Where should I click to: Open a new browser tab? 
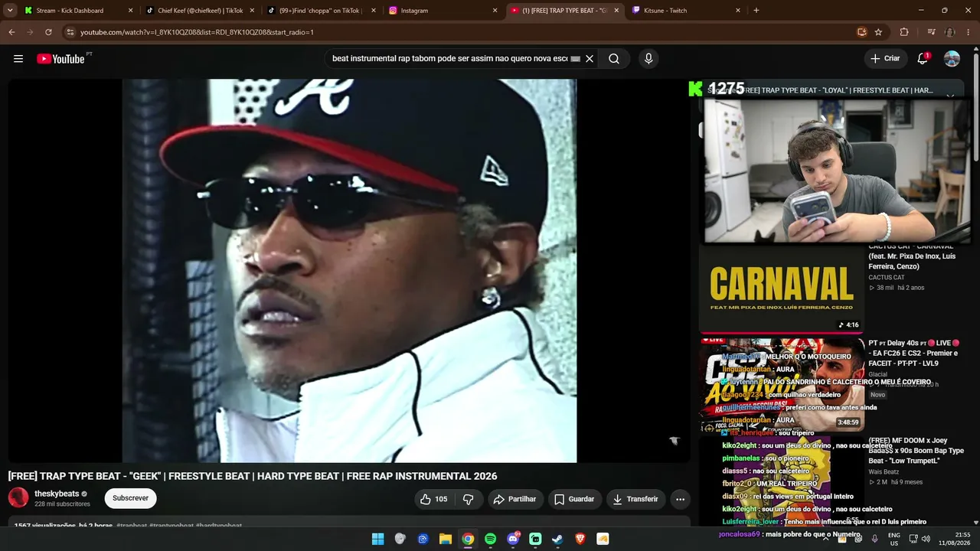point(756,11)
